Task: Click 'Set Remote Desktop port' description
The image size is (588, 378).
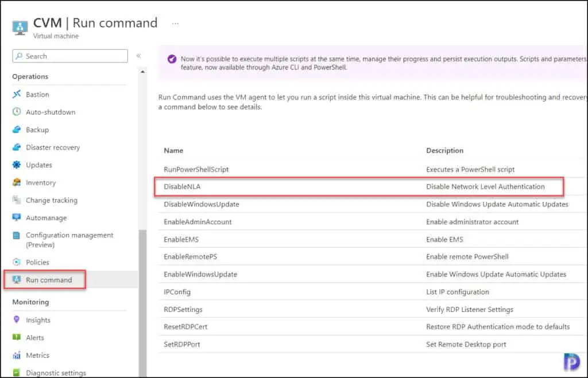Action: (x=466, y=344)
